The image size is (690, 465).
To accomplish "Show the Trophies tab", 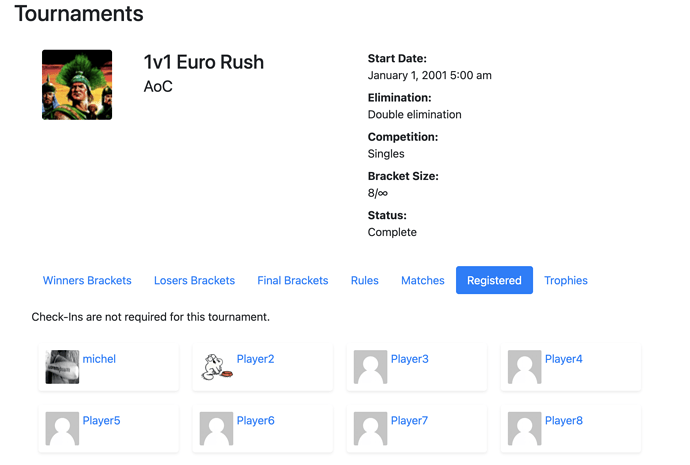I will click(566, 280).
